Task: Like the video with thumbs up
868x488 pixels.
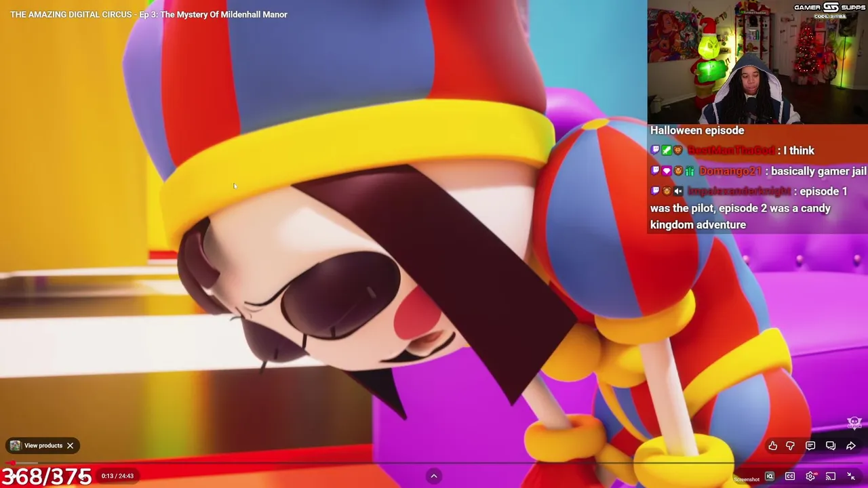Action: (772, 445)
